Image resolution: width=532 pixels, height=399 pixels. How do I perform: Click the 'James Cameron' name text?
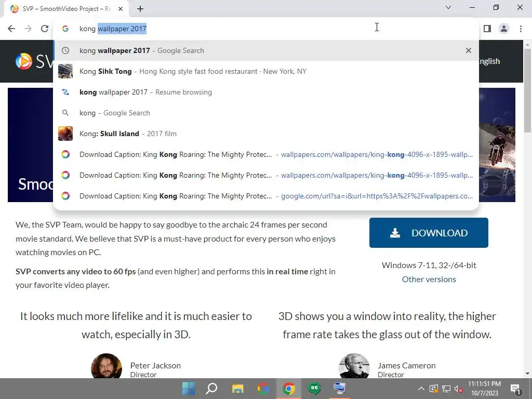(x=407, y=365)
